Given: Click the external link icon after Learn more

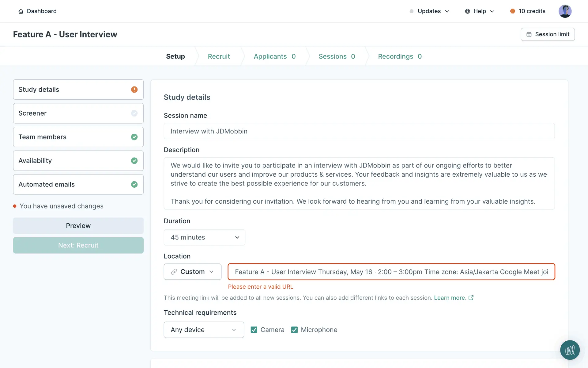Looking at the screenshot, I should [471, 298].
